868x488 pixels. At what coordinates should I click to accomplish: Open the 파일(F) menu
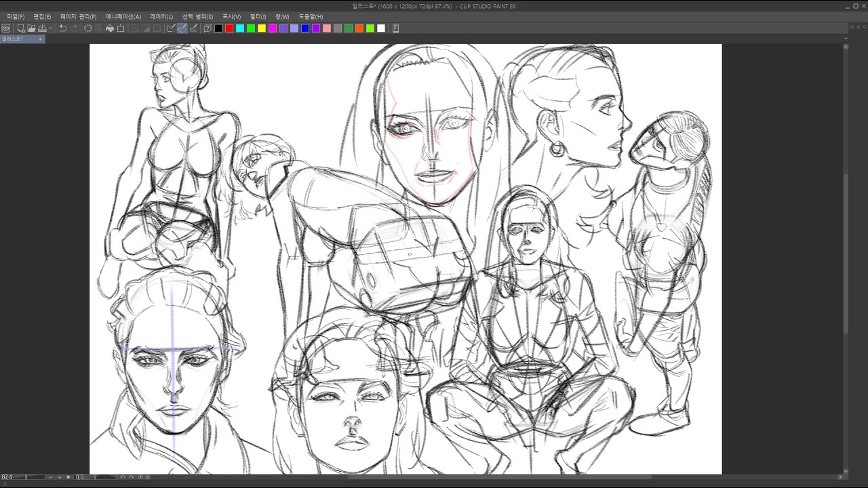coord(15,16)
